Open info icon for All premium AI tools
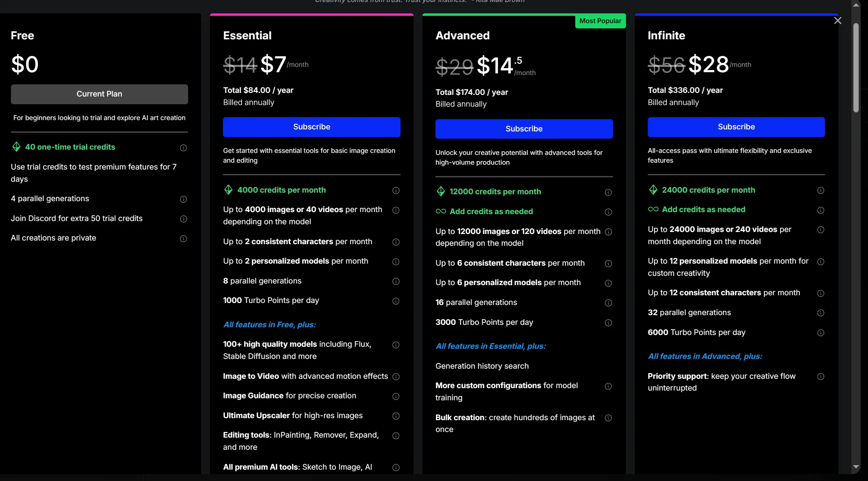868x481 pixels. pyautogui.click(x=396, y=468)
